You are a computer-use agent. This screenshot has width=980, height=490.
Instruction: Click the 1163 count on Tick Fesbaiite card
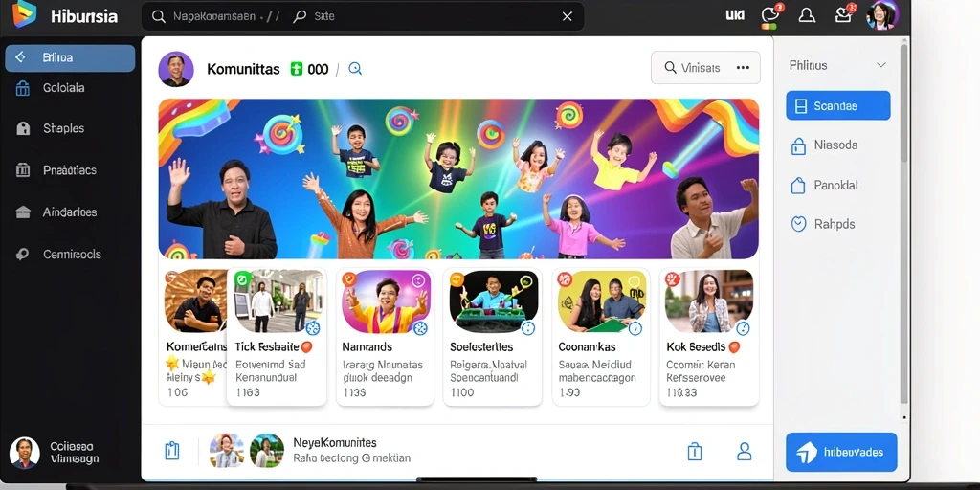coord(248,392)
